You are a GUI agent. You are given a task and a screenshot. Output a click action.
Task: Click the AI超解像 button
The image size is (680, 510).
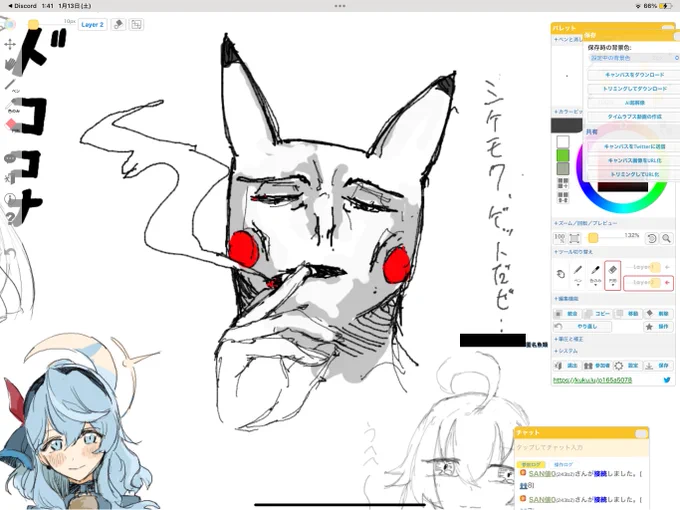[x=634, y=103]
